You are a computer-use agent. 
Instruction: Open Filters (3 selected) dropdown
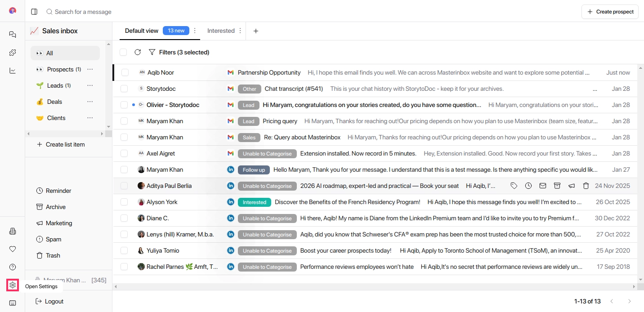179,52
